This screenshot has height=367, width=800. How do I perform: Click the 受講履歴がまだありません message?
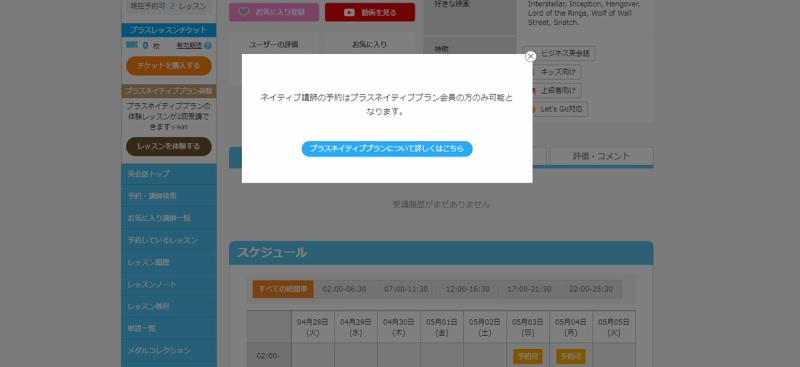pos(441,205)
